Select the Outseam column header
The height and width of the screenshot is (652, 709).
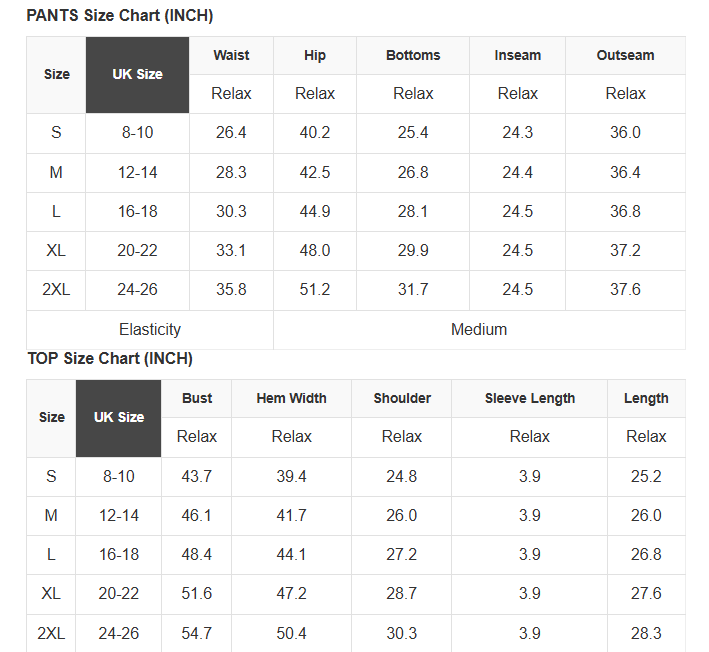click(x=625, y=55)
